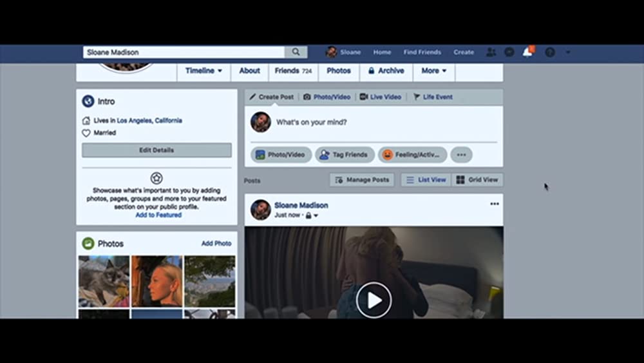The width and height of the screenshot is (644, 363).
Task: Open the friend requests icon
Action: click(491, 52)
